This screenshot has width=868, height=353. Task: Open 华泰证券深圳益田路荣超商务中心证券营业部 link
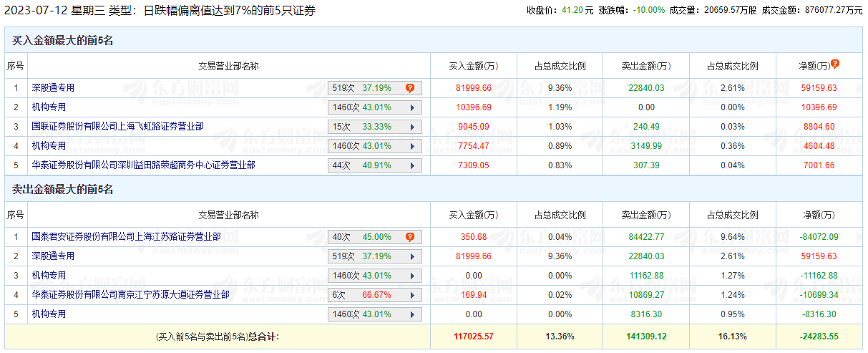click(x=143, y=165)
